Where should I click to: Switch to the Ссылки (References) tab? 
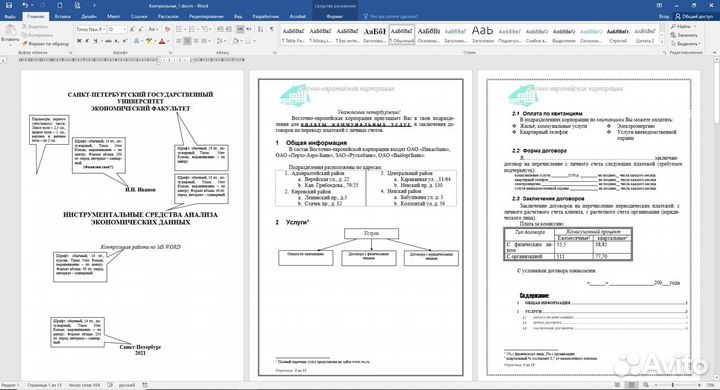pyautogui.click(x=139, y=17)
